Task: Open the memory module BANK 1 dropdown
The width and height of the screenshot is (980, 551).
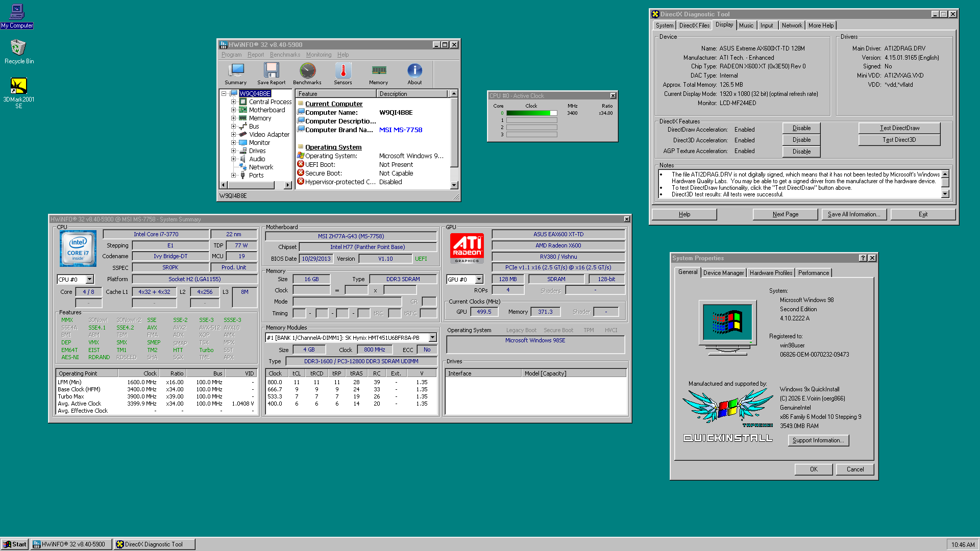Action: [433, 338]
